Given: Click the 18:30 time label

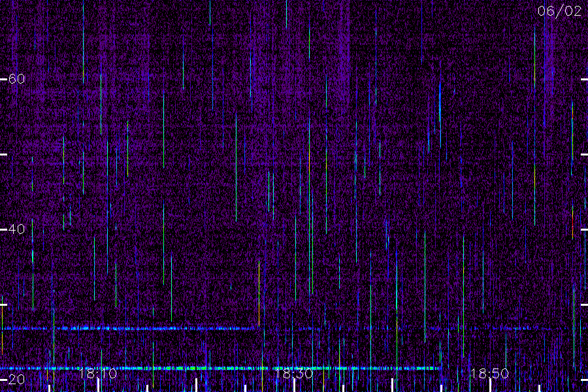Looking at the screenshot, I should coord(293,374).
